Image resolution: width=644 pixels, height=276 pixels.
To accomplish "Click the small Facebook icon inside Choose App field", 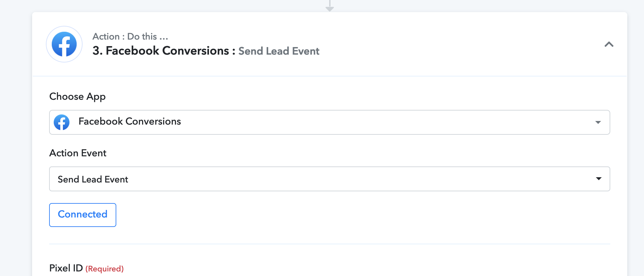I will 62,122.
